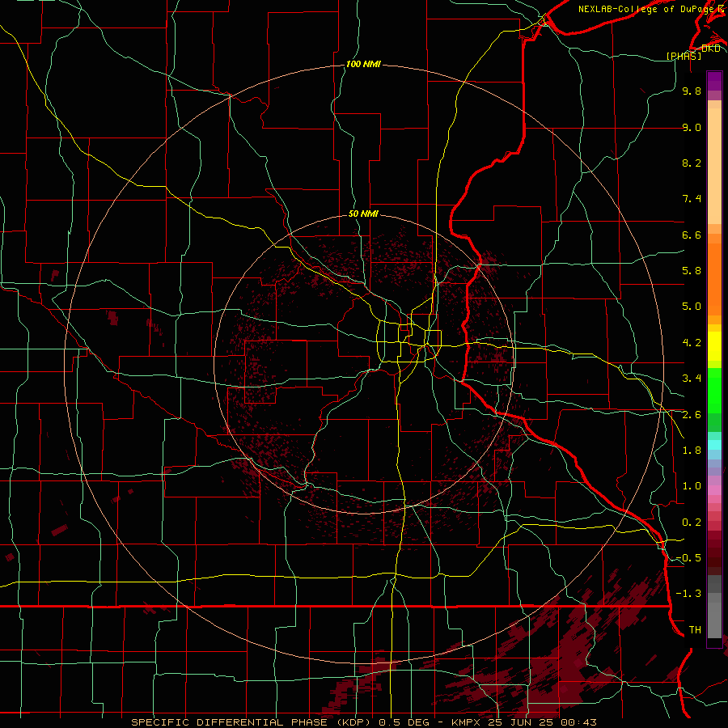Select the 9.0 value on the color scale

click(x=692, y=127)
